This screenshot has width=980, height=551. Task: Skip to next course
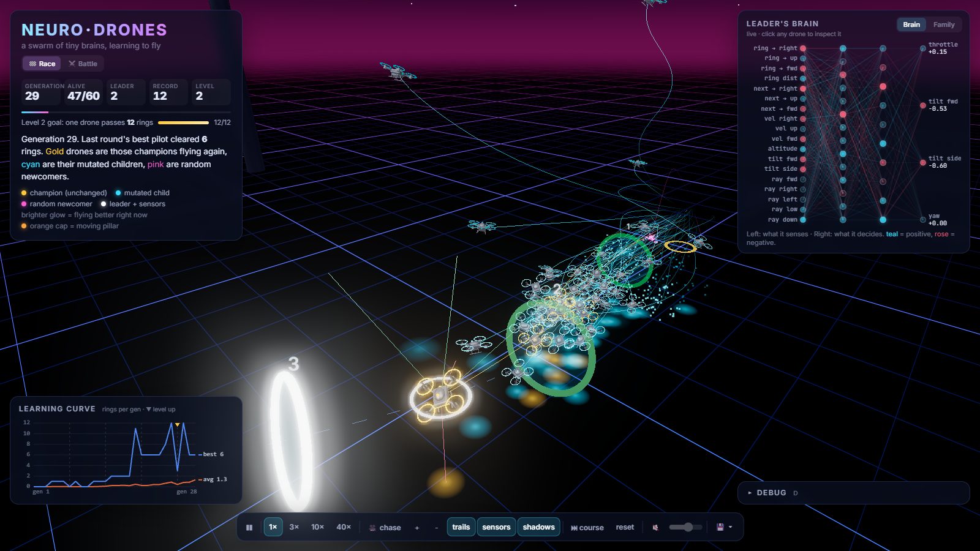[587, 527]
